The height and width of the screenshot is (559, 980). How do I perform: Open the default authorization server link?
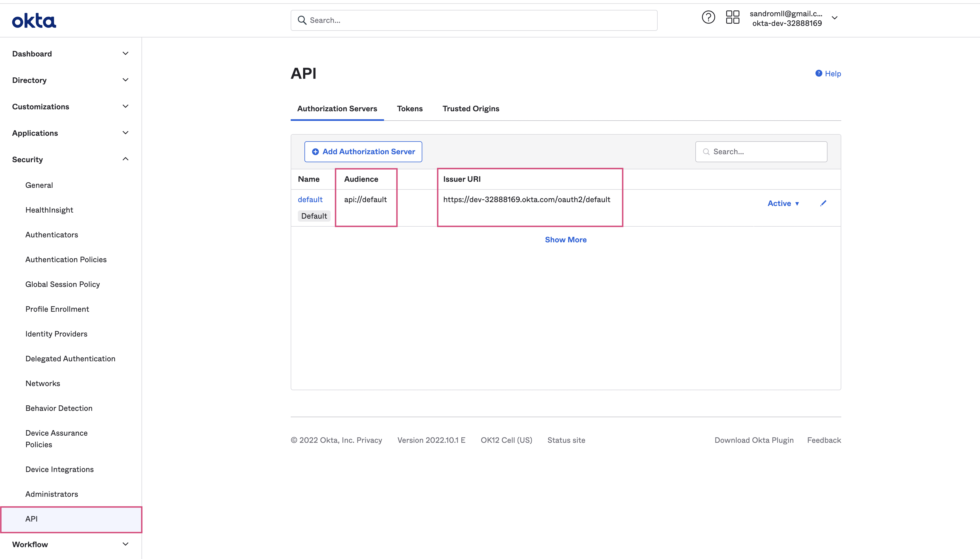pos(310,199)
